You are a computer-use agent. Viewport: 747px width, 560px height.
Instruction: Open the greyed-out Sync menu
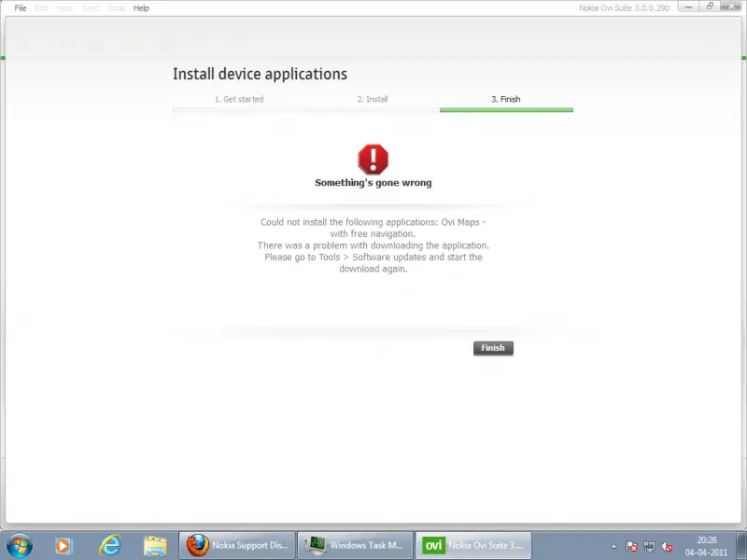click(90, 8)
